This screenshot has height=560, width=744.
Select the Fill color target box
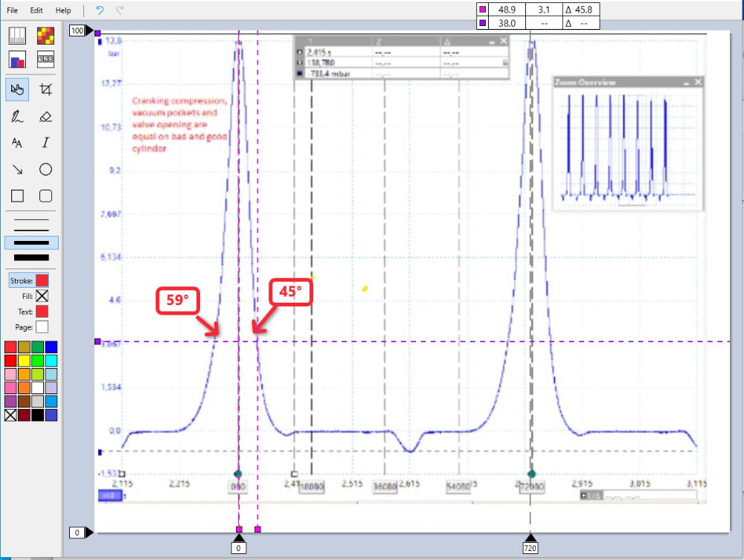click(42, 296)
